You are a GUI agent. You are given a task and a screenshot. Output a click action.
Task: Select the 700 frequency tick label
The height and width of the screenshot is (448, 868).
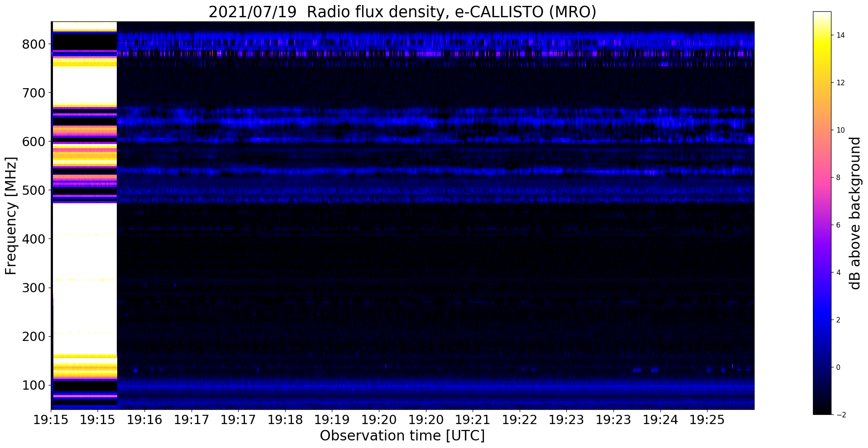pos(33,93)
